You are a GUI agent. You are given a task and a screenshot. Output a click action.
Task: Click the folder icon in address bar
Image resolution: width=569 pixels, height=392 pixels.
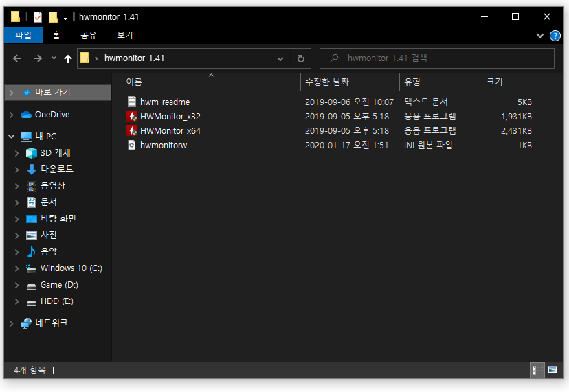(x=85, y=58)
